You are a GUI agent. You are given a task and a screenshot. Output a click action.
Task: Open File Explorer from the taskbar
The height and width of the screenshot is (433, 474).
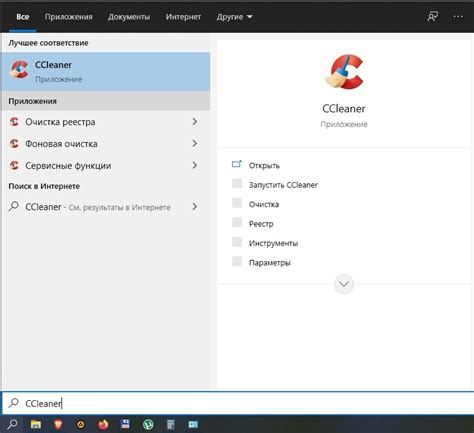click(x=36, y=424)
